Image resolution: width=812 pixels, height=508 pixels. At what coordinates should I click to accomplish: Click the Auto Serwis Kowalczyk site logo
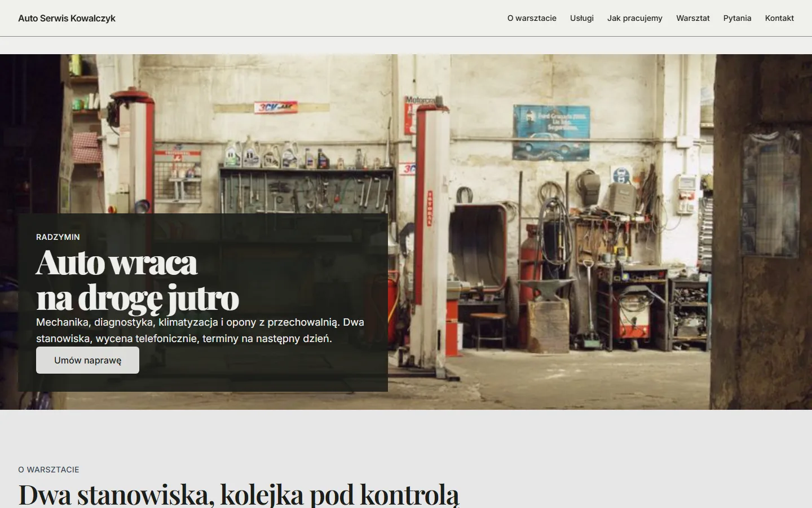67,18
